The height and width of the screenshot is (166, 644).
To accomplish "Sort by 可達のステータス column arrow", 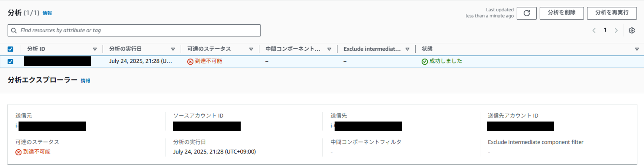I will tap(251, 49).
